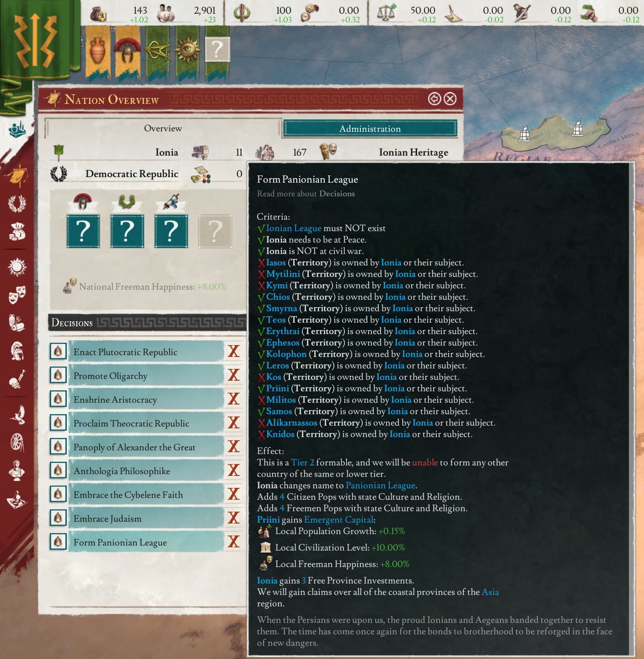Open the money sack sidebar icon
The image size is (644, 659).
pos(17,231)
